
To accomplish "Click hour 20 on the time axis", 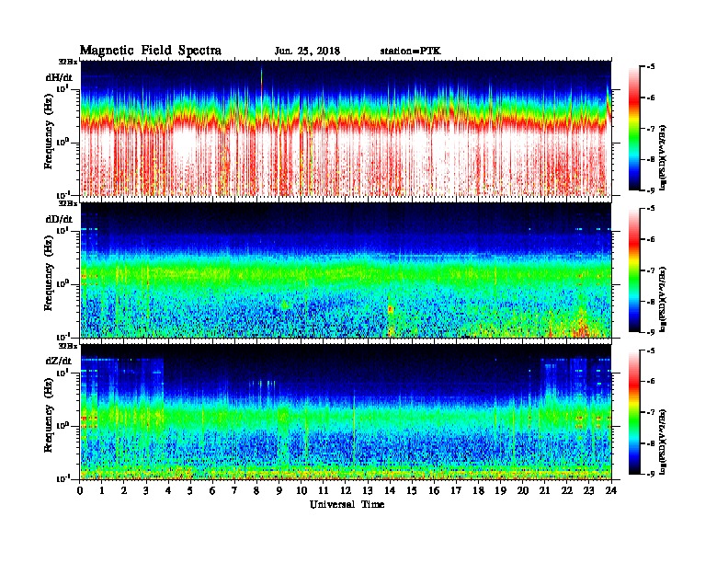I will (x=523, y=491).
